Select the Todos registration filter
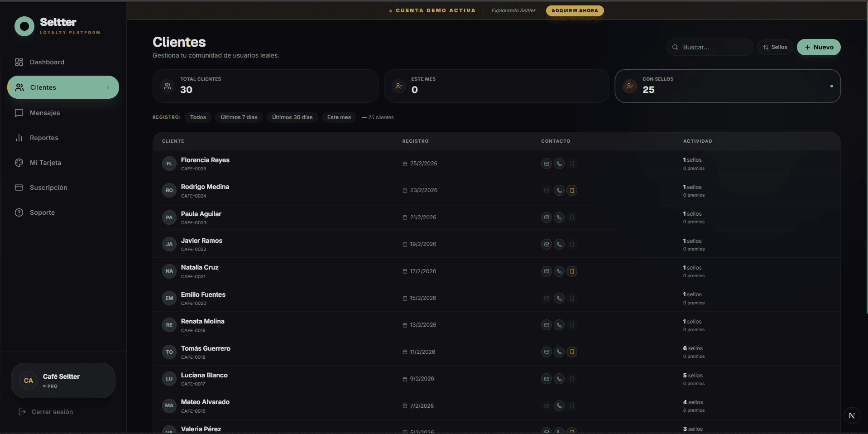The height and width of the screenshot is (434, 868). [x=198, y=117]
